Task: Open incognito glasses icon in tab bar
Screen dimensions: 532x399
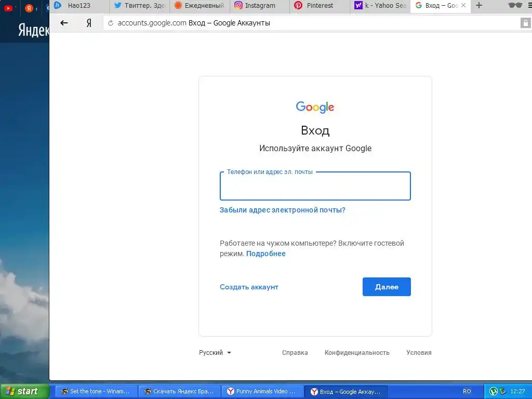Action: (515, 5)
